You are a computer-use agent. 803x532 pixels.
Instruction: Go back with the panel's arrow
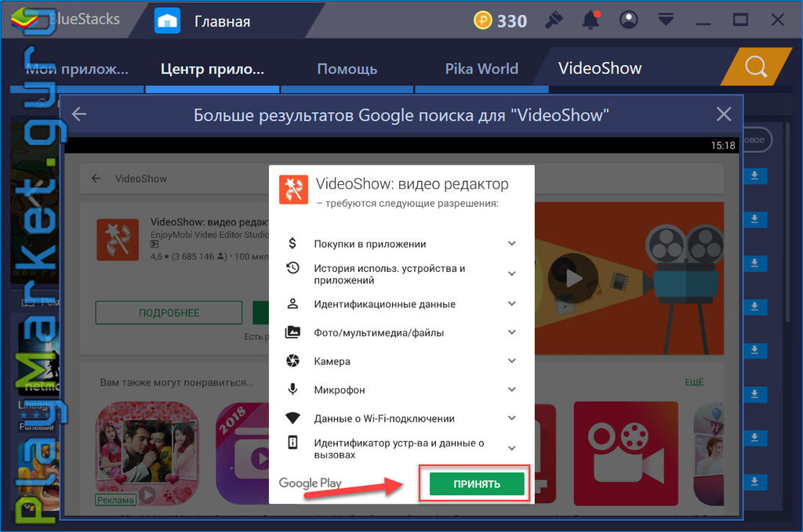click(79, 114)
